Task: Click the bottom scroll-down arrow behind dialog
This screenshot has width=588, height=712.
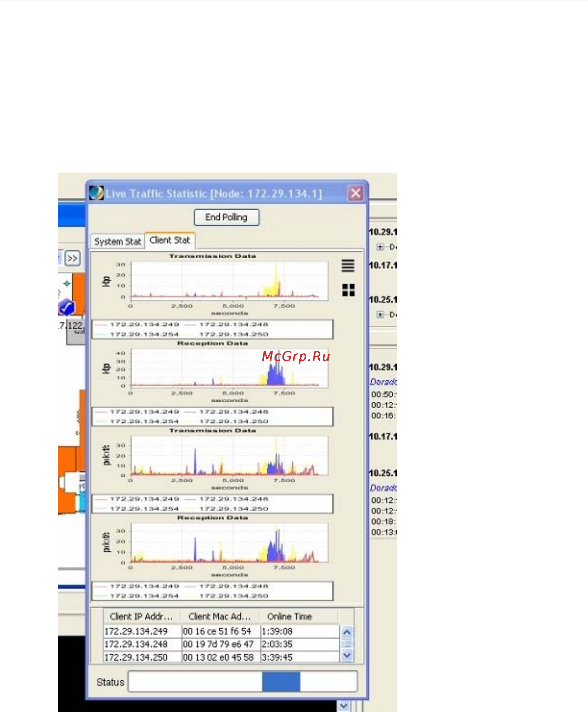Action: tap(343, 706)
